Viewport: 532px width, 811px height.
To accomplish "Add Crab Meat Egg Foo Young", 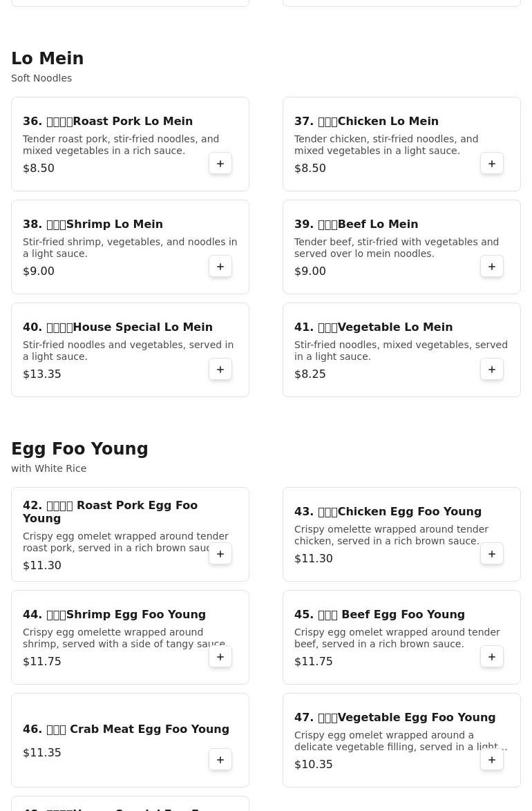I will pos(220,759).
